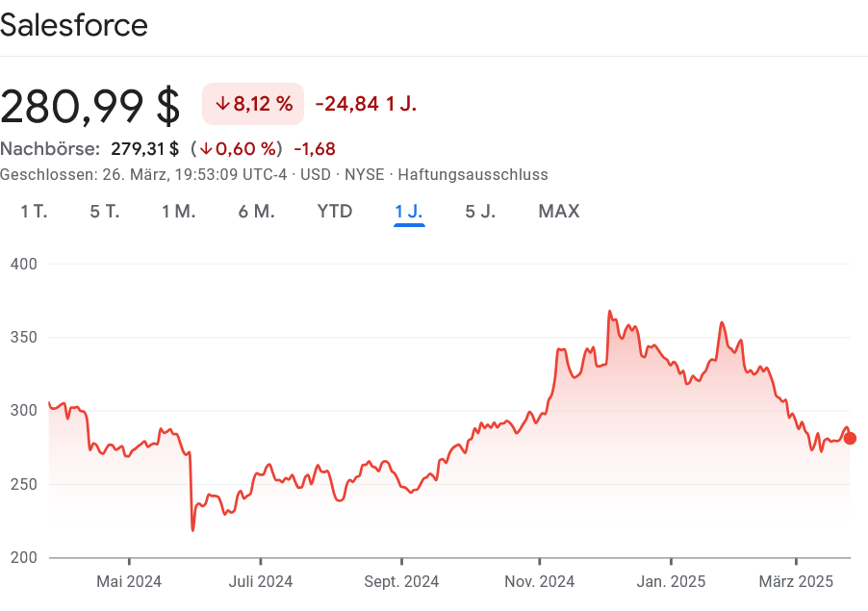This screenshot has width=868, height=611.
Task: Click the down arrow in 8,12 % badge
Action: pos(222,105)
